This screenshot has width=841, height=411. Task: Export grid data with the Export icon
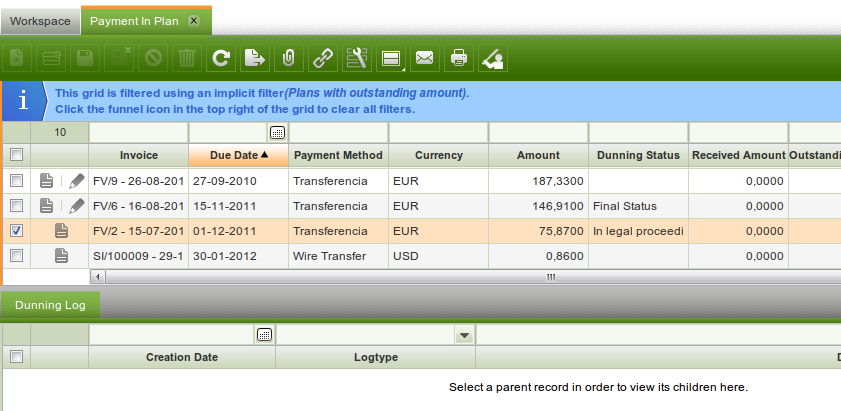pyautogui.click(x=254, y=58)
